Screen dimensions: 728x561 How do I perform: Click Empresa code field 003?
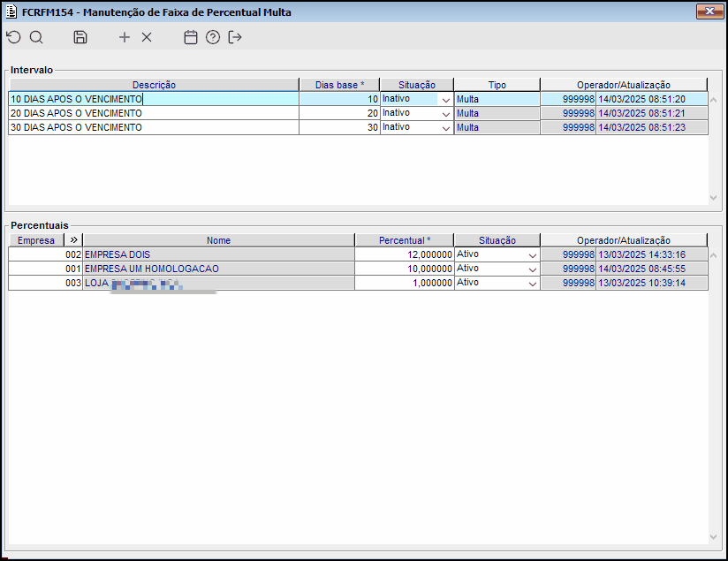46,283
